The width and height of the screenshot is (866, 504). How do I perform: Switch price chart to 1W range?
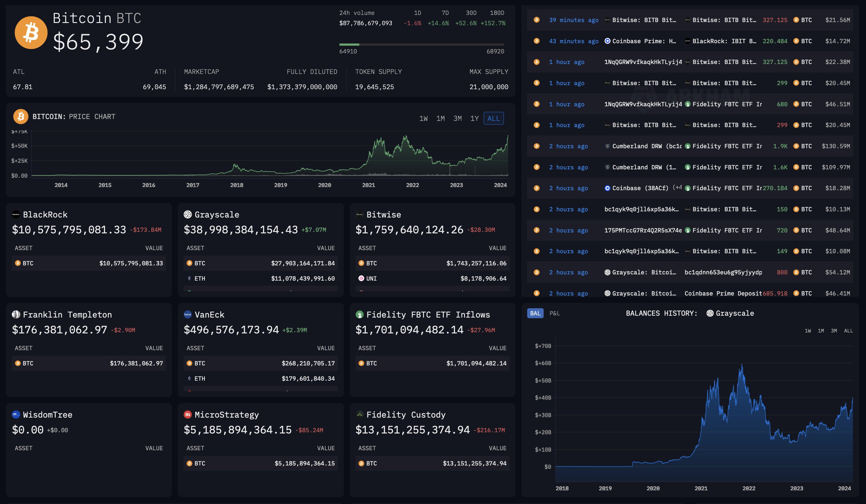click(x=424, y=118)
